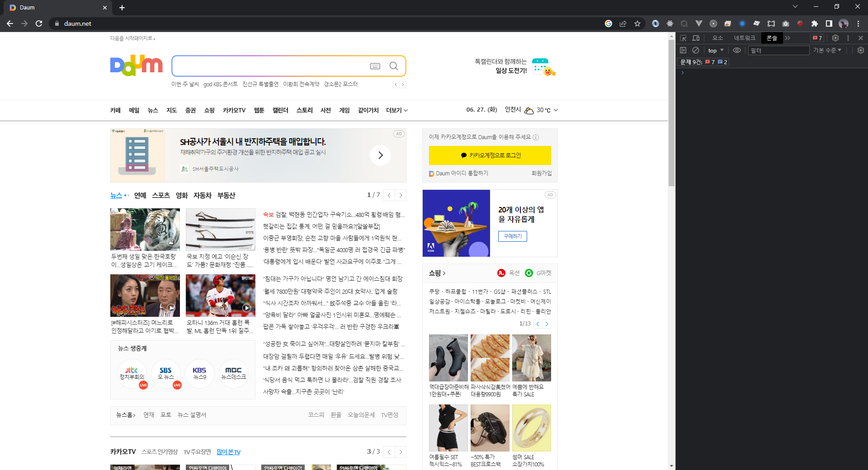Toggle the inspect element picker
868x470 pixels.
coord(683,38)
